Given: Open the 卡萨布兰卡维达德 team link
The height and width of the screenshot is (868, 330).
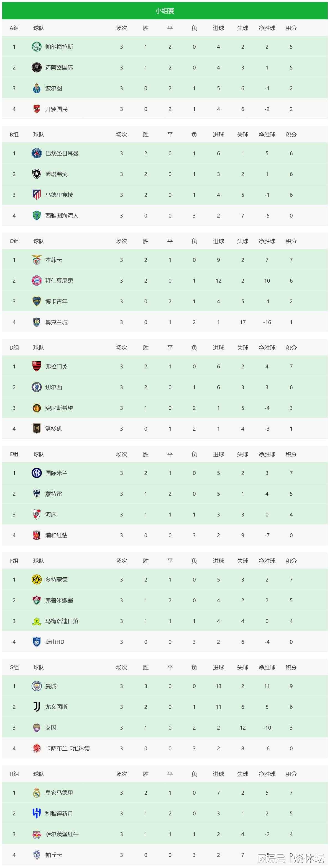Looking at the screenshot, I should 68,748.
